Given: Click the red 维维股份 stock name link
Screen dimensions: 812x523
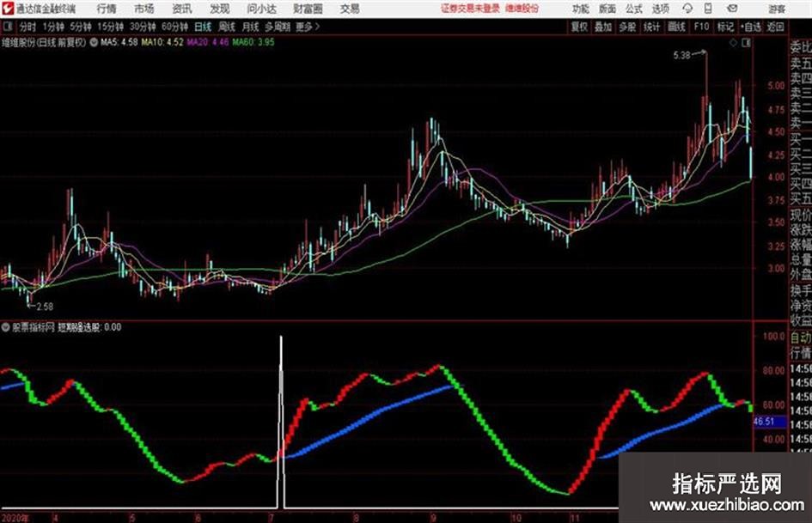Looking at the screenshot, I should coord(522,9).
